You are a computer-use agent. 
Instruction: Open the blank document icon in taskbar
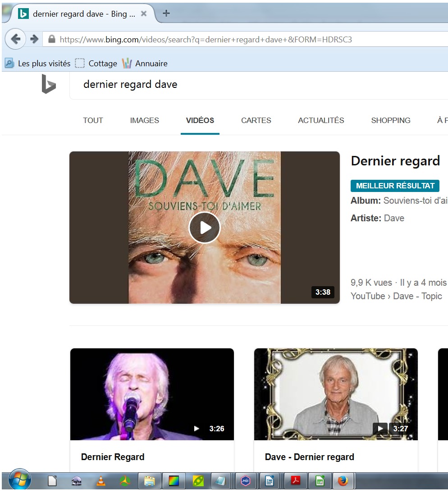coord(52,481)
